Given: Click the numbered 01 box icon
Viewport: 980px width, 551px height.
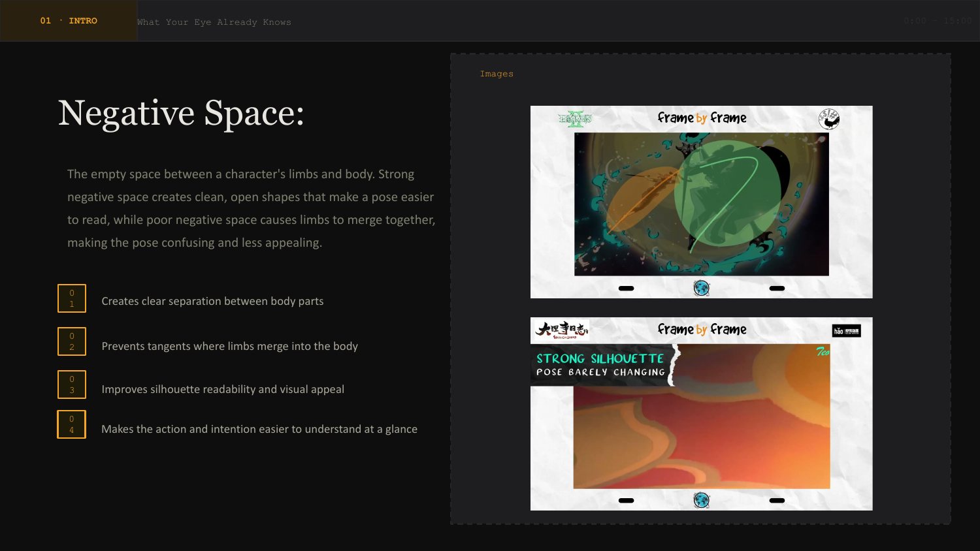Looking at the screenshot, I should pyautogui.click(x=72, y=298).
